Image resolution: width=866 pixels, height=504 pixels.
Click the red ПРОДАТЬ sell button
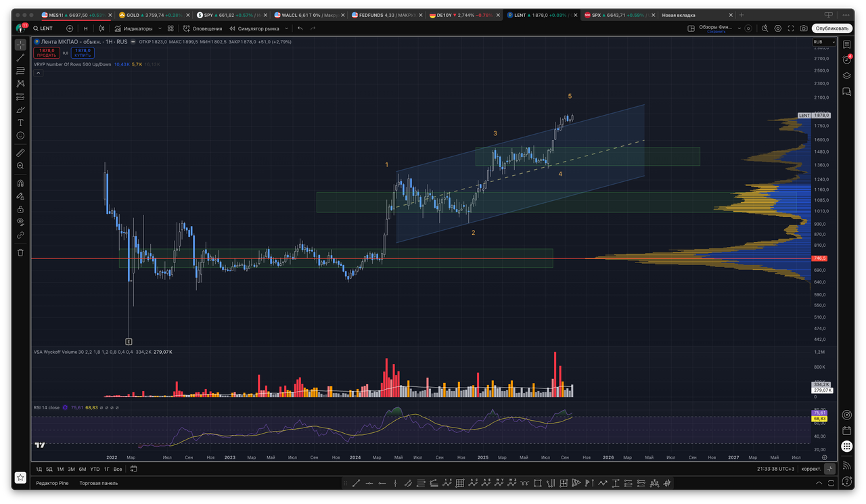(x=47, y=52)
